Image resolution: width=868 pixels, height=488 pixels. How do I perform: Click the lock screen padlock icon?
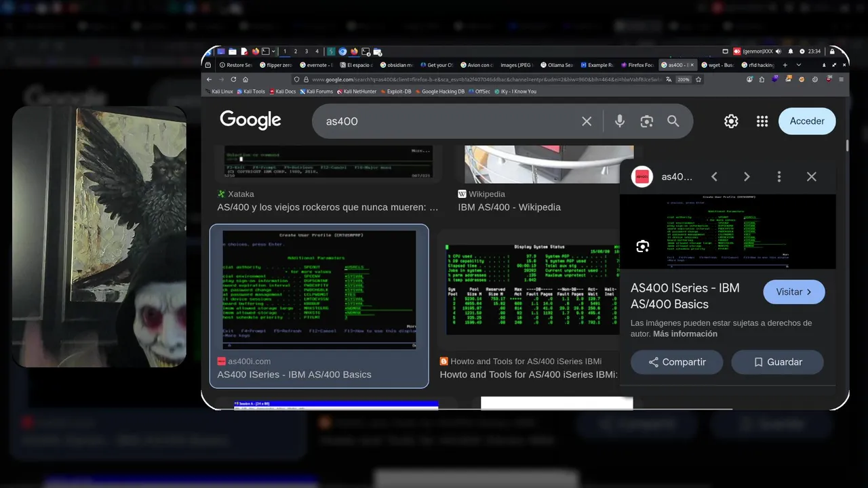832,52
